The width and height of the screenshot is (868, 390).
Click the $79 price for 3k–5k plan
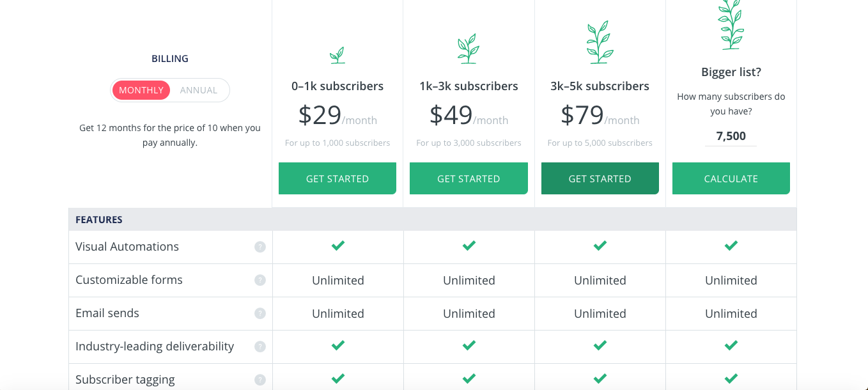(x=582, y=115)
